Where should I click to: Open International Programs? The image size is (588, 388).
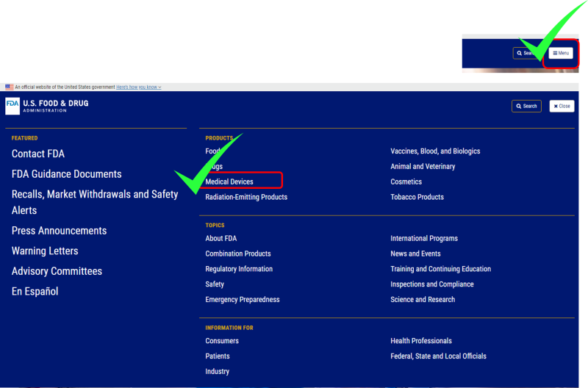coord(424,238)
